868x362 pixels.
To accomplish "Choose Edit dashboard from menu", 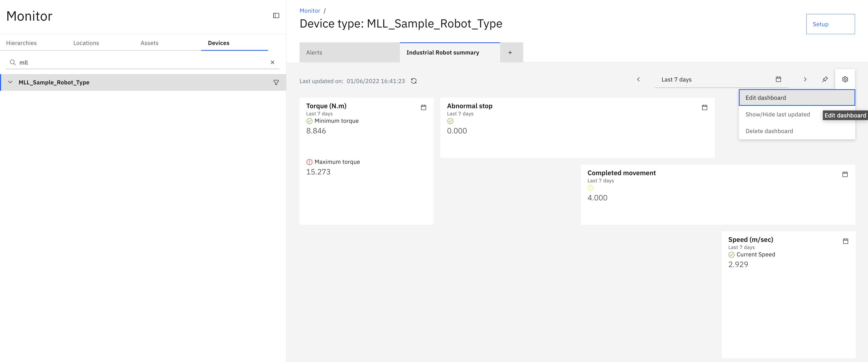I will click(797, 98).
